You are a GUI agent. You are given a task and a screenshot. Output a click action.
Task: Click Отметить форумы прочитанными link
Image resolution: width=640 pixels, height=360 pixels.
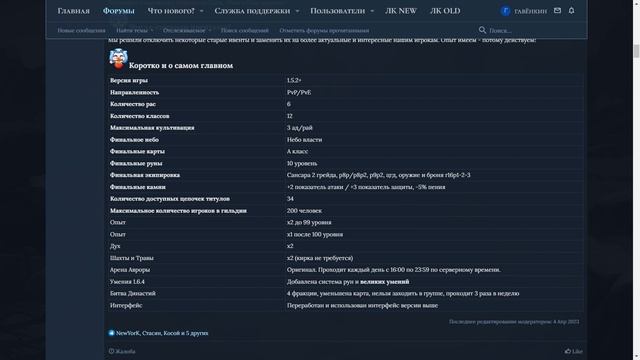[324, 30]
